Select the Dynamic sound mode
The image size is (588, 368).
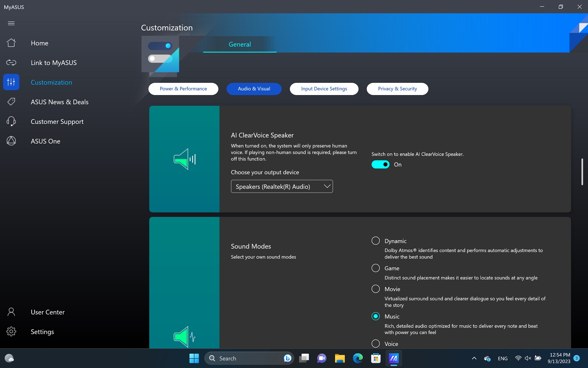375,241
